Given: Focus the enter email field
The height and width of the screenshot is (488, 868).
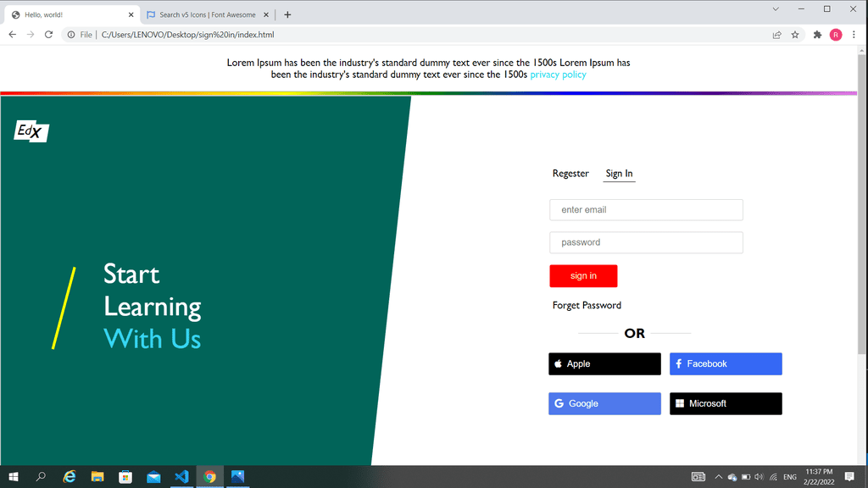Looking at the screenshot, I should click(x=646, y=210).
